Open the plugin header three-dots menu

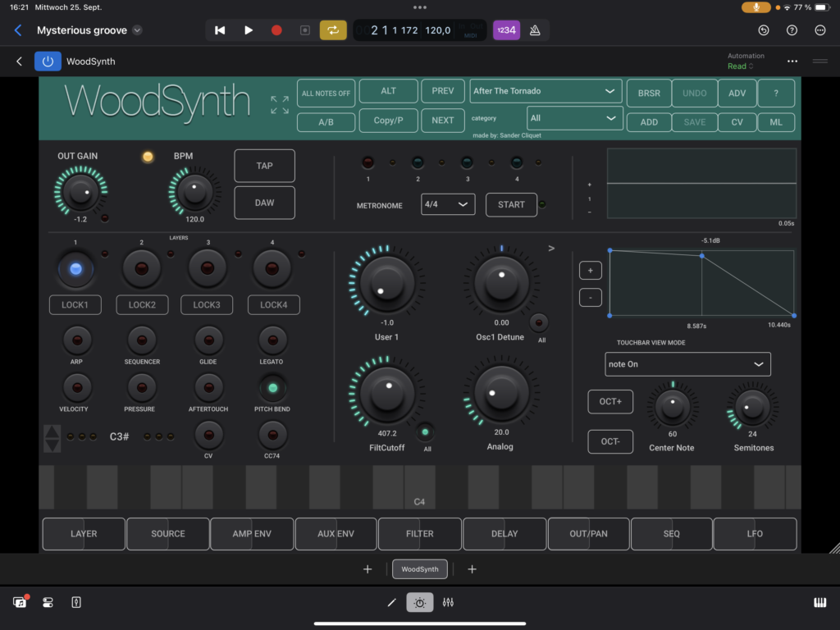point(792,61)
